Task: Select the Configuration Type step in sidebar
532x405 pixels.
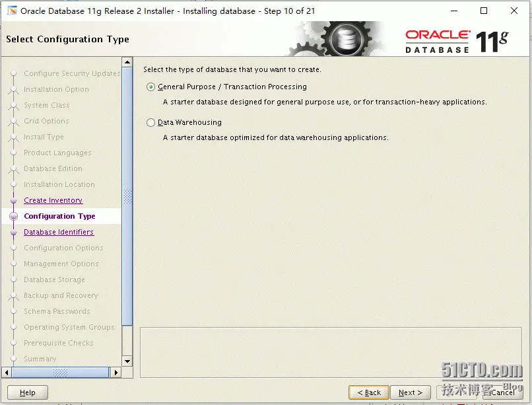Action: [59, 216]
